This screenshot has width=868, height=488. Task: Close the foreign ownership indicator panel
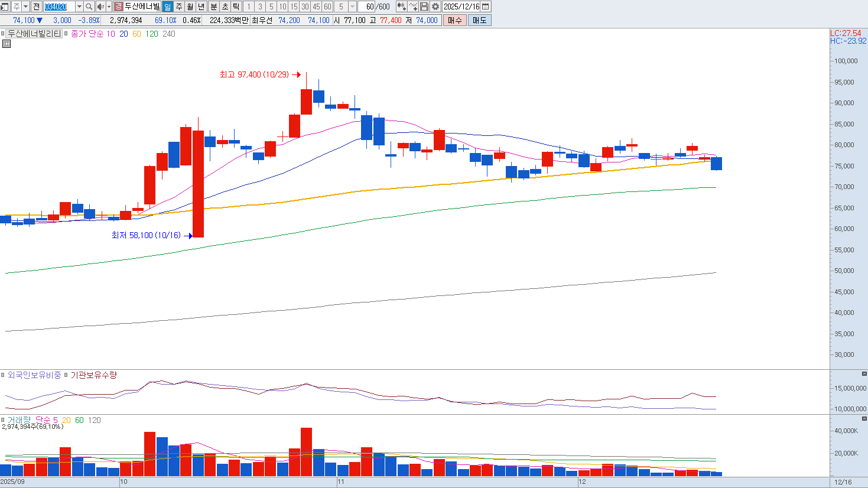coord(864,374)
